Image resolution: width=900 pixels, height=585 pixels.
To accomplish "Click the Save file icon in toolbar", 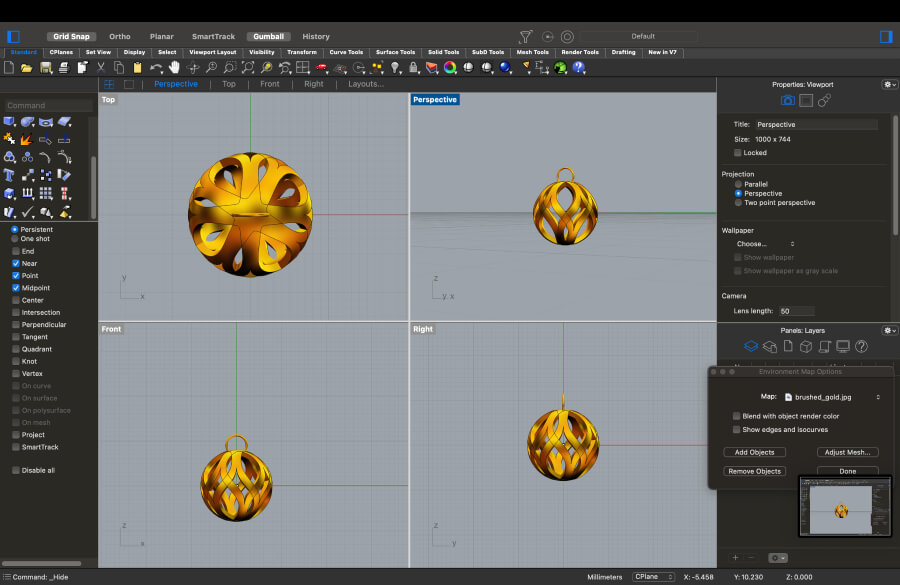I will click(45, 68).
